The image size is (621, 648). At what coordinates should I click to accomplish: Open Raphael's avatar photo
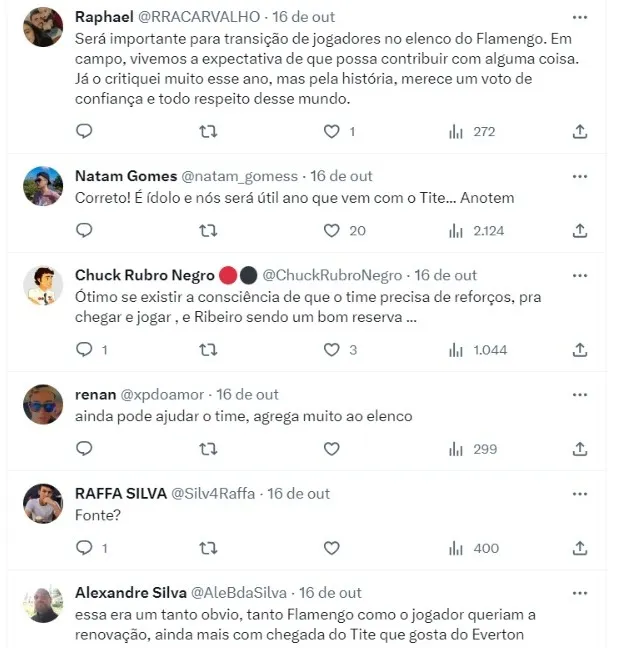[x=44, y=27]
